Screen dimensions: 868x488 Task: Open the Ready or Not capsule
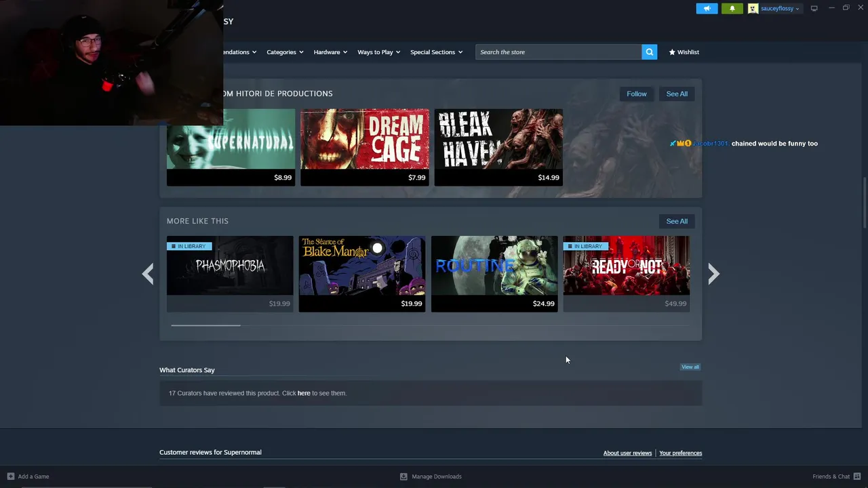coord(626,274)
